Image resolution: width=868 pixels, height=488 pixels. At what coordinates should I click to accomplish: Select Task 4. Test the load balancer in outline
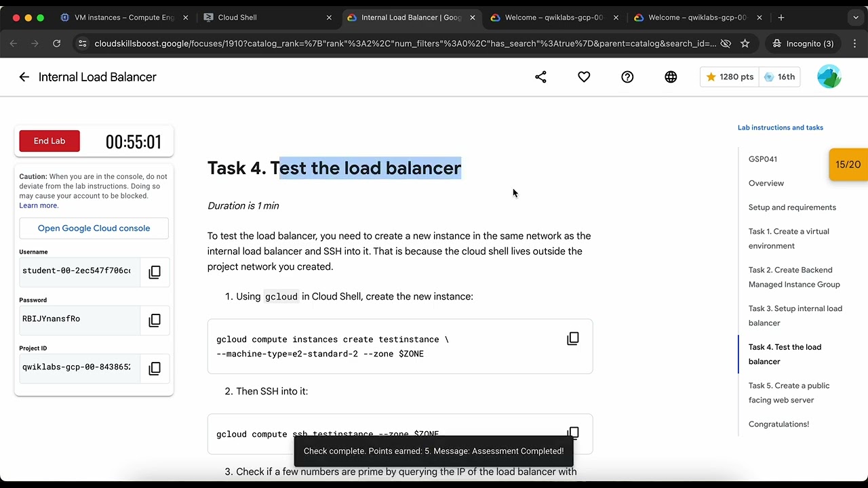coord(785,354)
